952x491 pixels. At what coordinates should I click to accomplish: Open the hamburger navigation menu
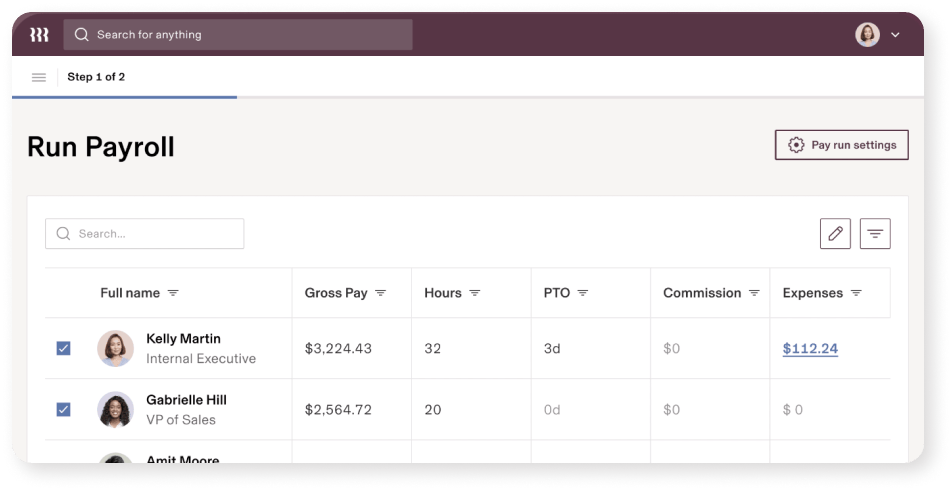click(x=39, y=77)
